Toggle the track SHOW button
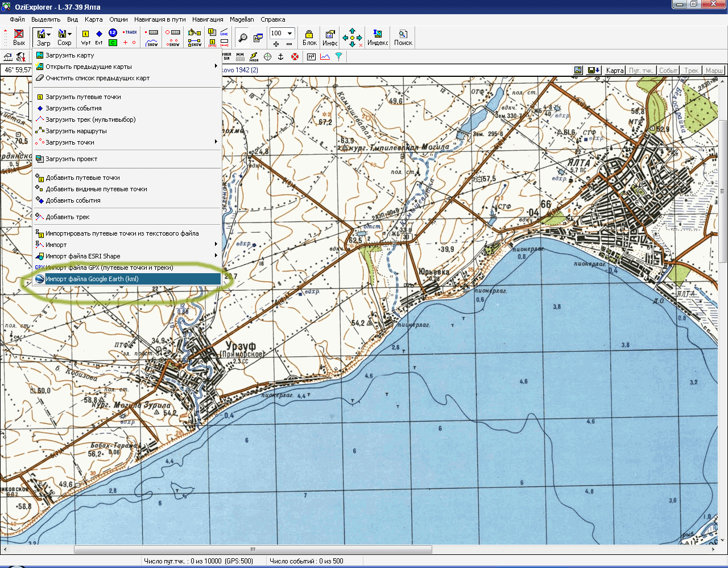The height and width of the screenshot is (568, 728). point(152,43)
